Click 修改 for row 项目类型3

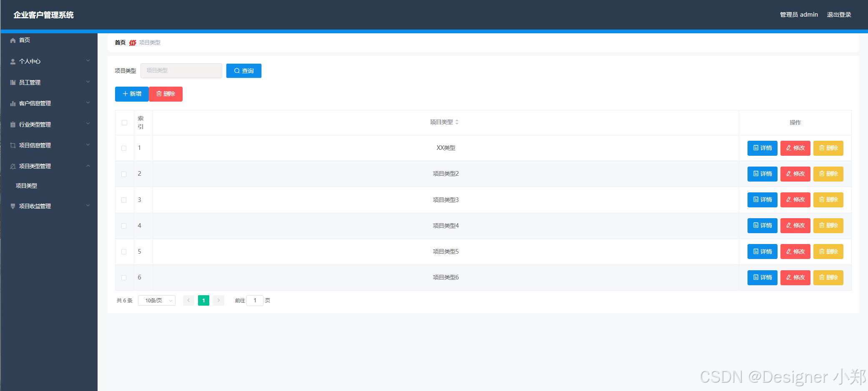pyautogui.click(x=795, y=200)
